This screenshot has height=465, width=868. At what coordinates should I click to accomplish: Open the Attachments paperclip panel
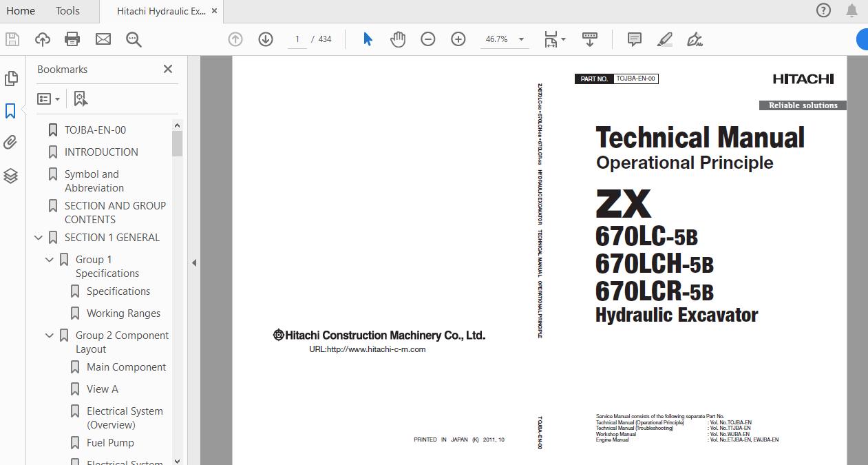11,143
